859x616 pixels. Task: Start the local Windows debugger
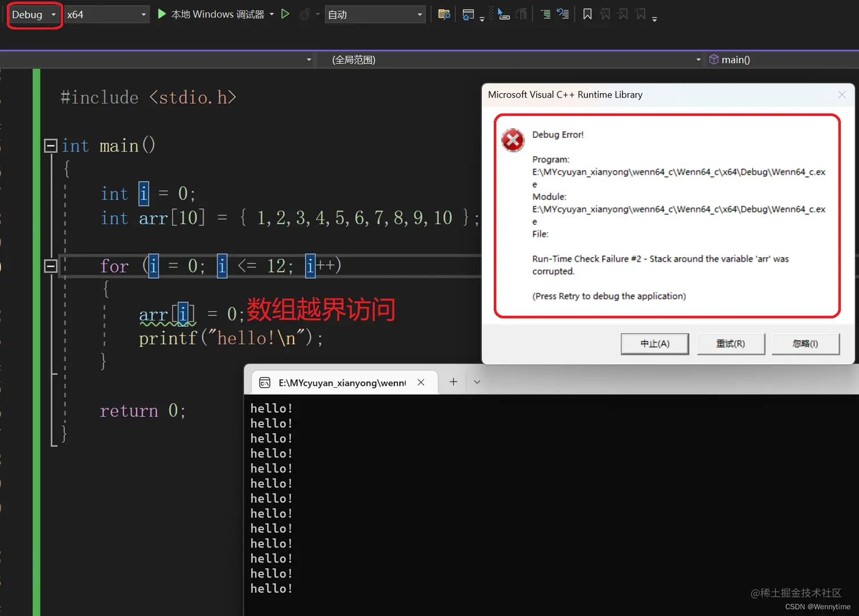(211, 14)
